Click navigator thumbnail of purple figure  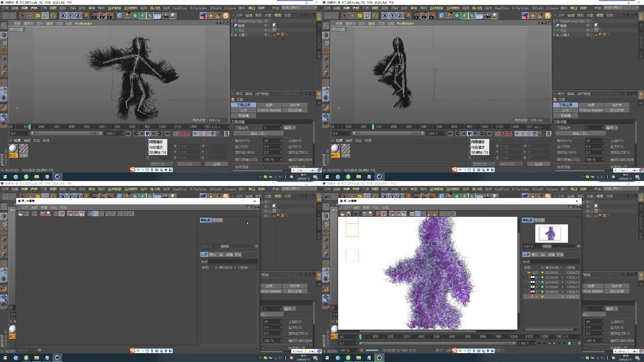(551, 234)
